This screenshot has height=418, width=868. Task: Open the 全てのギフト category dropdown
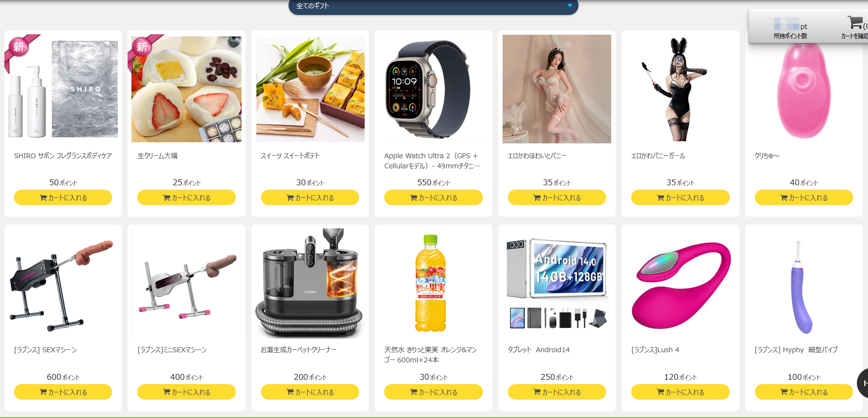point(433,6)
